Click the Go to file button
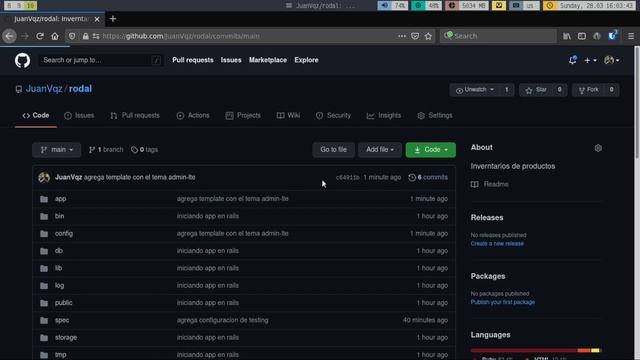The image size is (640, 360). (x=333, y=150)
